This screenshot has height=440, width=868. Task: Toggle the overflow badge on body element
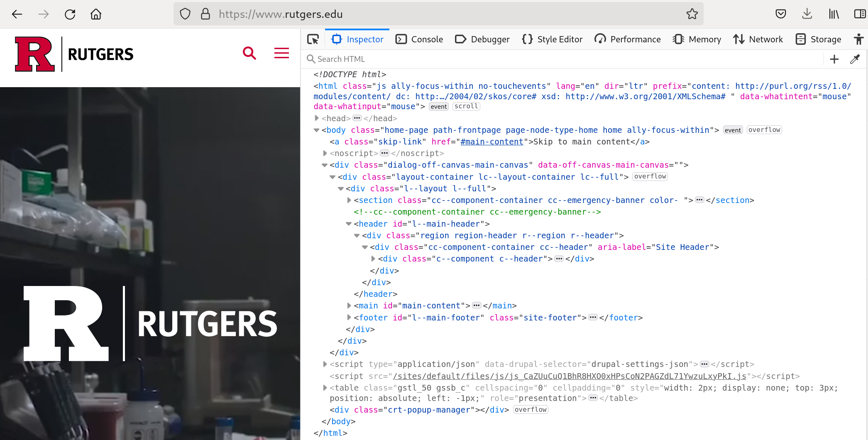coord(764,130)
